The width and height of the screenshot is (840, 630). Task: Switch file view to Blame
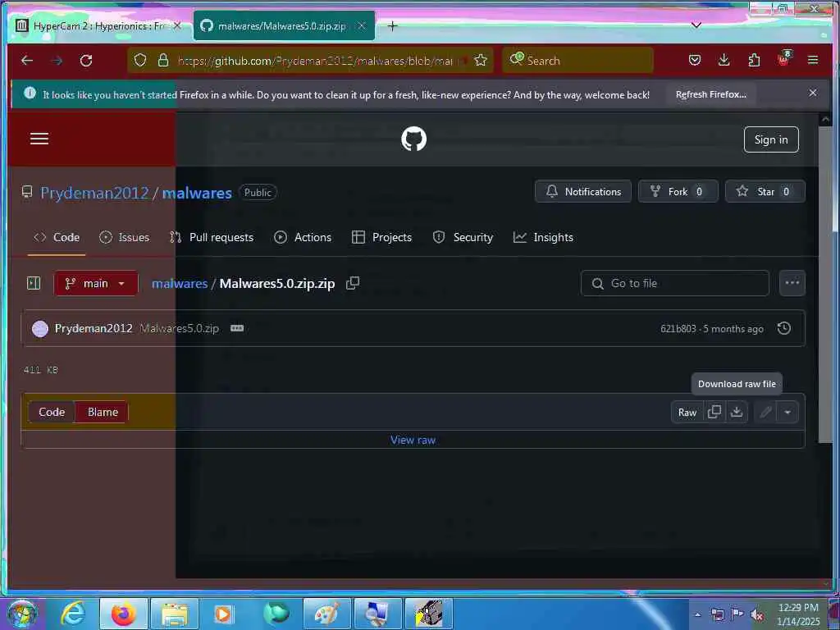(x=103, y=412)
